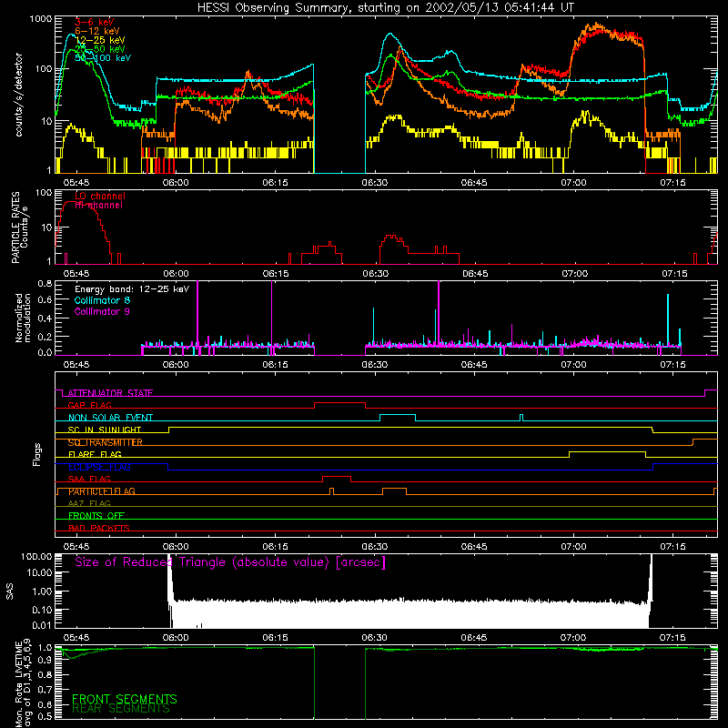Click the green 25-50 keV legend entry
Viewport: 728px width, 728px height.
[99, 49]
